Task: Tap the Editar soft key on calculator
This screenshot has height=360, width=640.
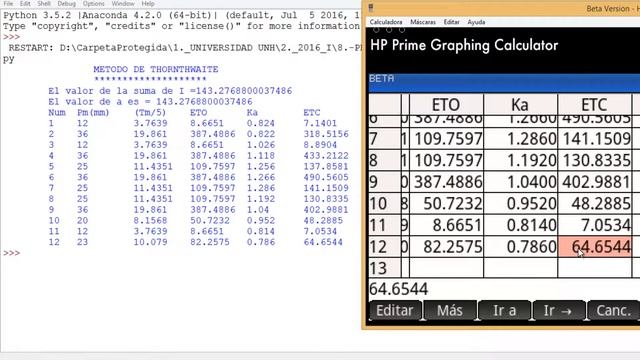Action: (395, 311)
